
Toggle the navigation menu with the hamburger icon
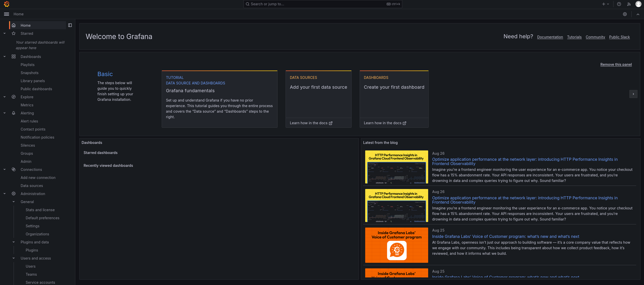[6, 14]
